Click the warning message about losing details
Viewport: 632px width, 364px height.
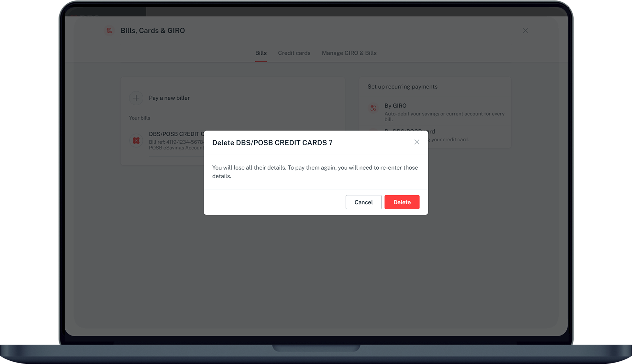click(x=315, y=172)
